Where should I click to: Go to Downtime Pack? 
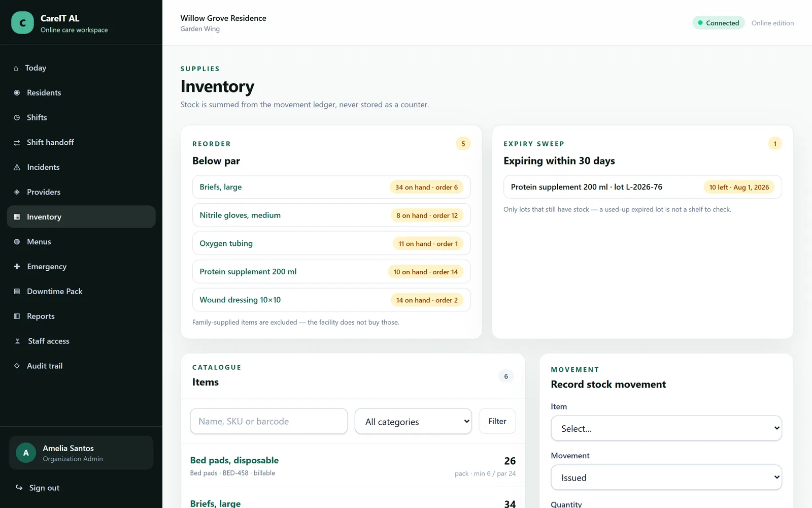[x=81, y=291]
